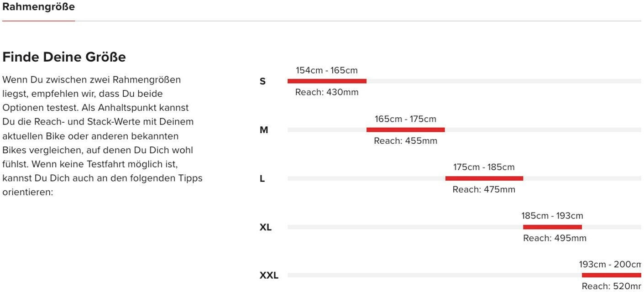
Task: Select the S size label
Action: click(262, 82)
